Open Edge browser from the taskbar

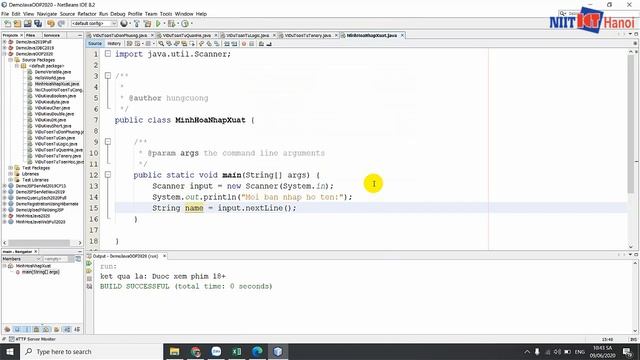(257, 351)
